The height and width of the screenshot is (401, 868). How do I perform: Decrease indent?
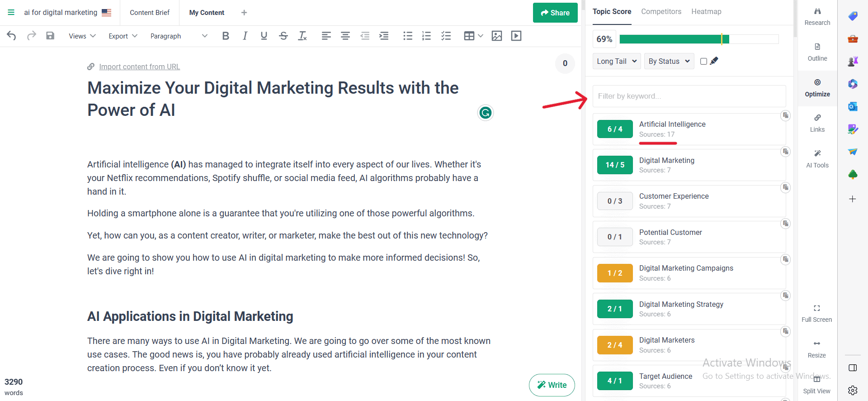[365, 36]
